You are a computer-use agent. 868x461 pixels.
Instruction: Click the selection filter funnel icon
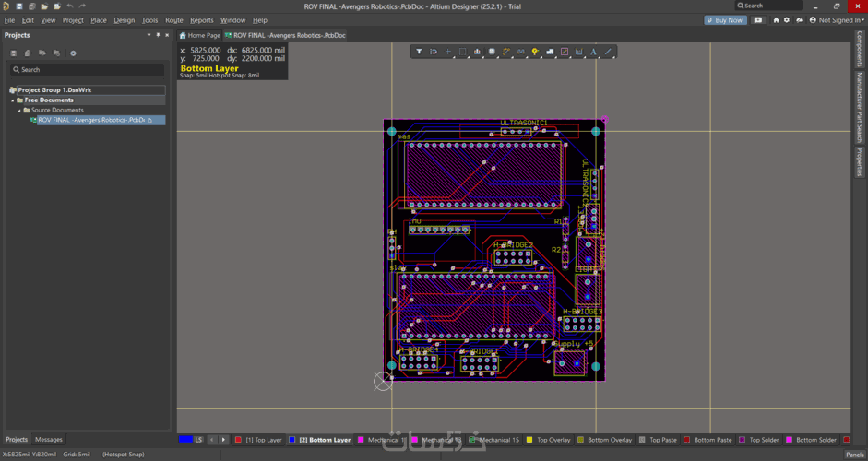[419, 52]
